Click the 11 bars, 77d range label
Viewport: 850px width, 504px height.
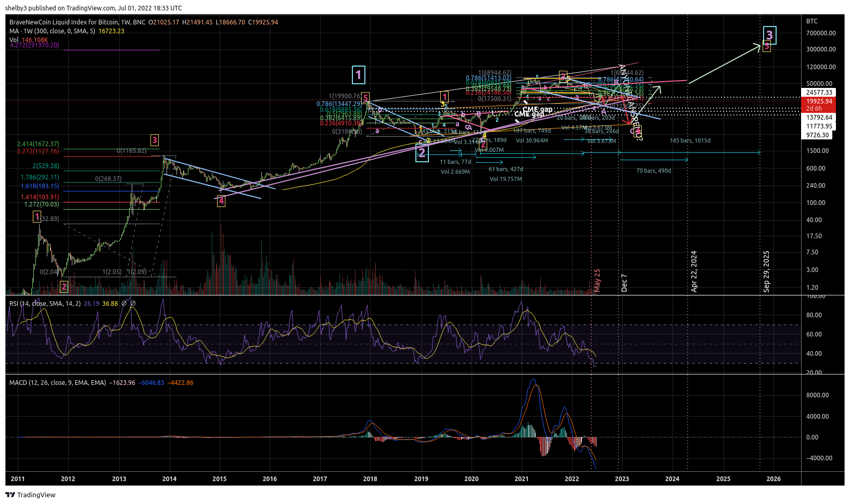pos(455,162)
